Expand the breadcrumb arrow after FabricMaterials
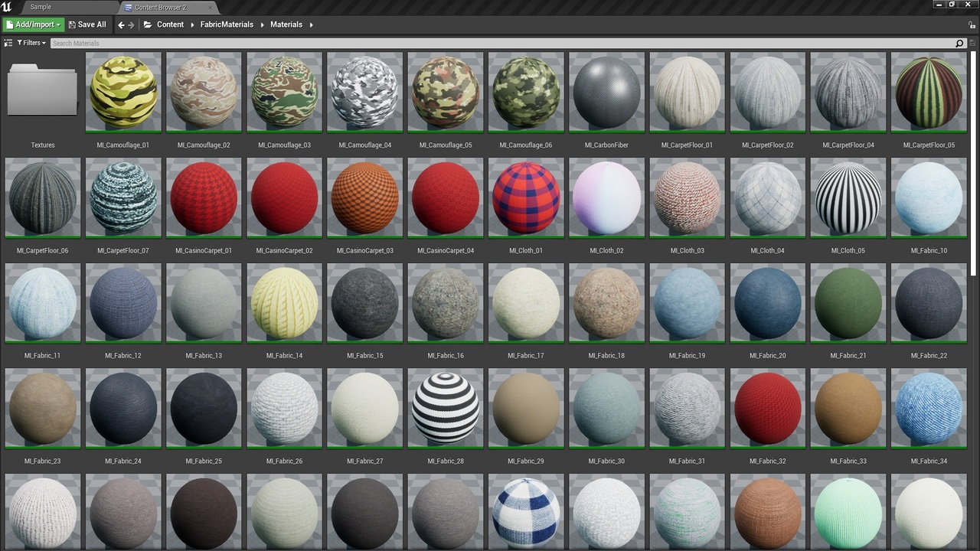 click(264, 24)
